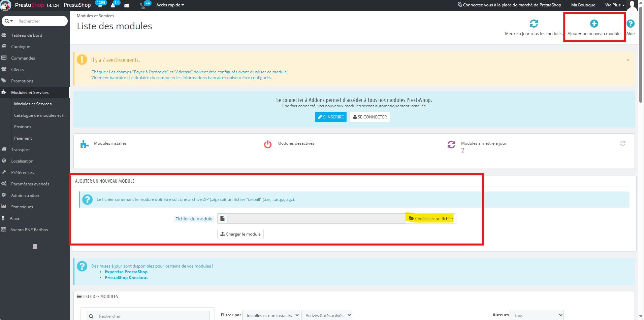This screenshot has height=320, width=644.
Task: Click the Choisissez un fichier button
Action: click(431, 219)
